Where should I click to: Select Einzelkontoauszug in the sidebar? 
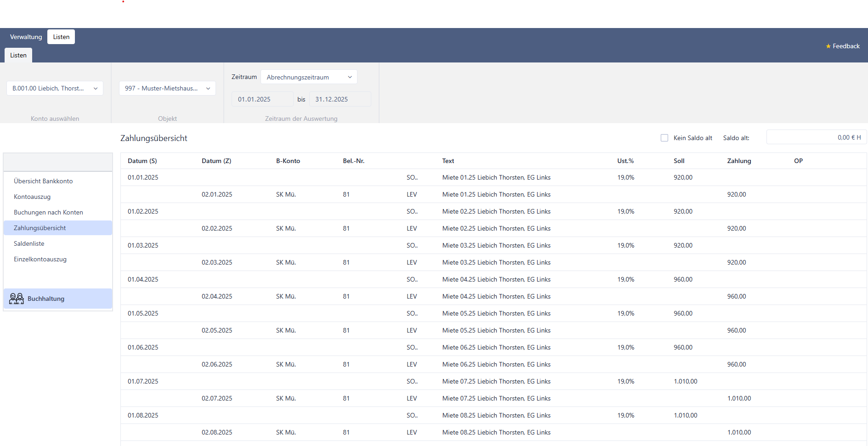pos(40,259)
